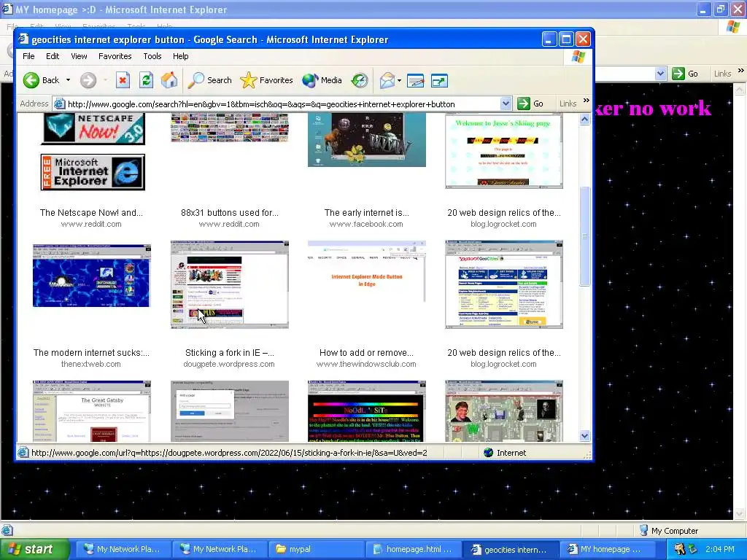Screen dimensions: 747x560
Task: Refresh the Google Search page
Action: [146, 80]
